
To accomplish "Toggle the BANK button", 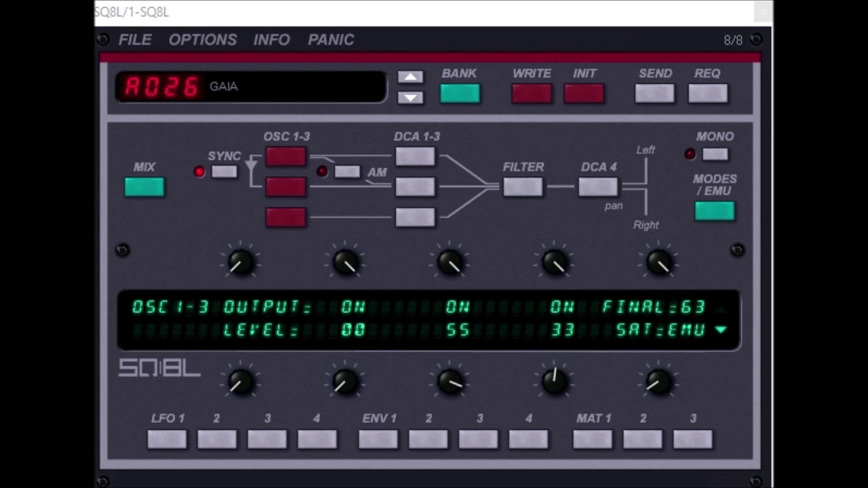I will pos(460,93).
